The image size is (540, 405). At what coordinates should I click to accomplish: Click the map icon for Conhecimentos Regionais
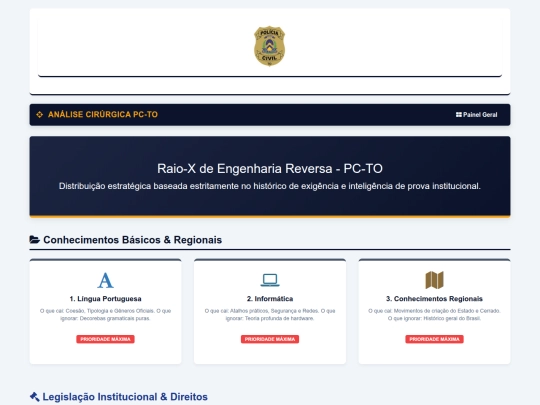[435, 280]
